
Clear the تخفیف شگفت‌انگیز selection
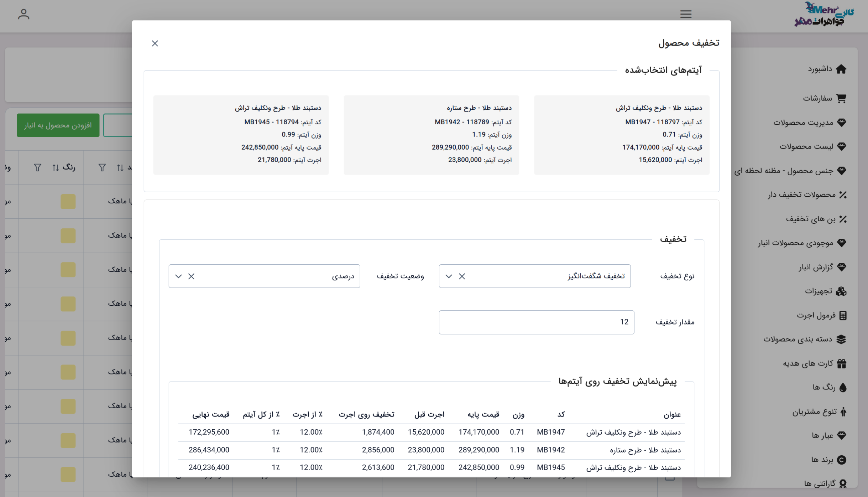pyautogui.click(x=462, y=276)
